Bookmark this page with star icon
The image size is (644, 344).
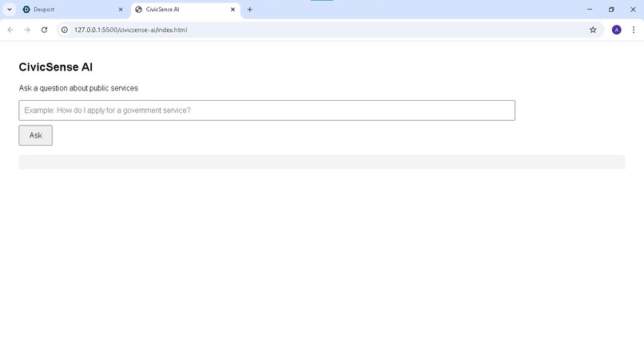click(593, 30)
